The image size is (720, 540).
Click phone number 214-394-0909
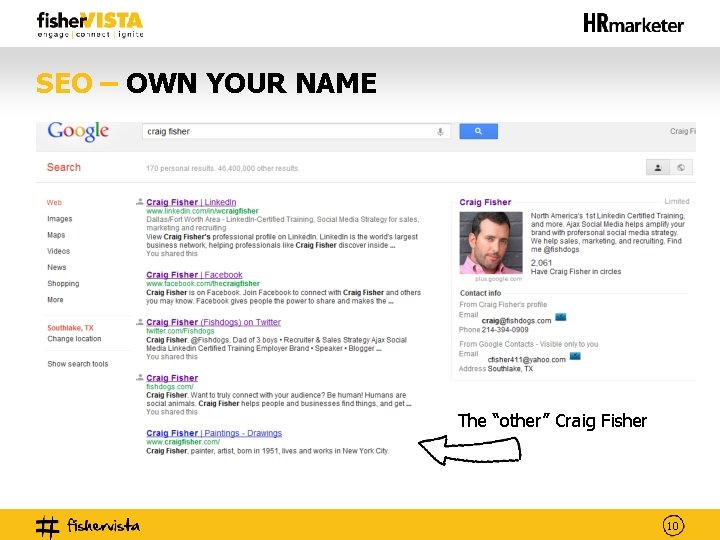[505, 330]
